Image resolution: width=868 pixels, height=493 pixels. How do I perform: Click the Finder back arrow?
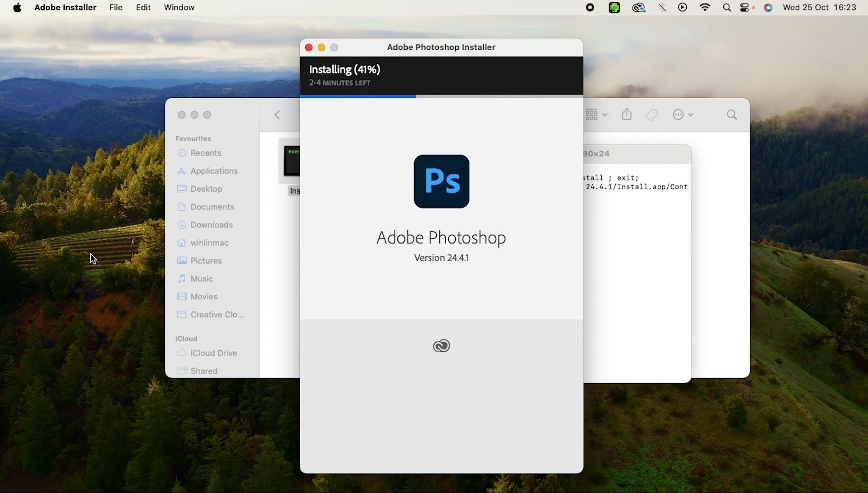point(277,115)
